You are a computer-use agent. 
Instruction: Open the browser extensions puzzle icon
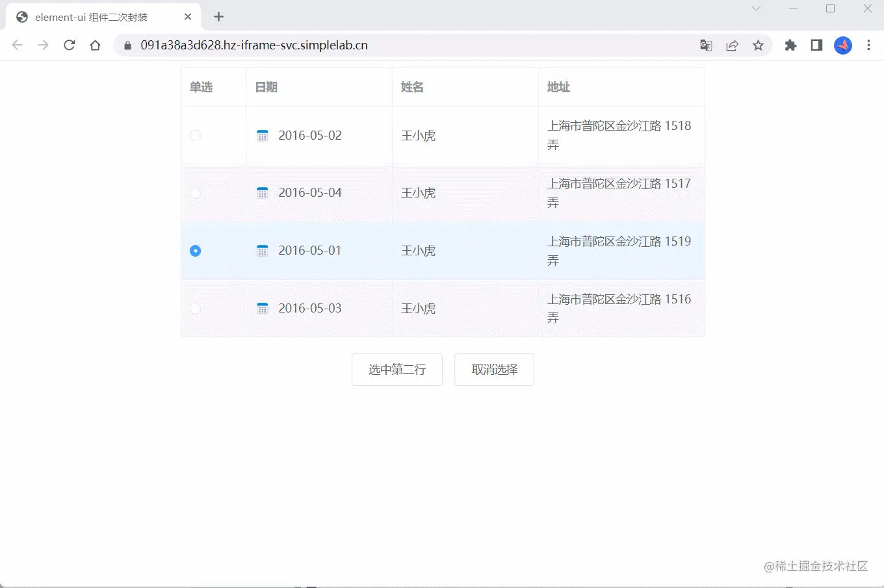[x=790, y=45]
